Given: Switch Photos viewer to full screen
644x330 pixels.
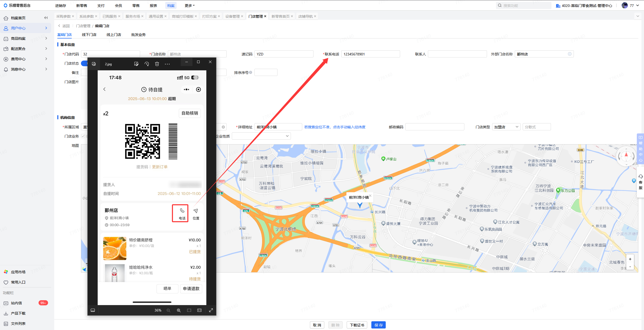Looking at the screenshot, I should [x=211, y=310].
